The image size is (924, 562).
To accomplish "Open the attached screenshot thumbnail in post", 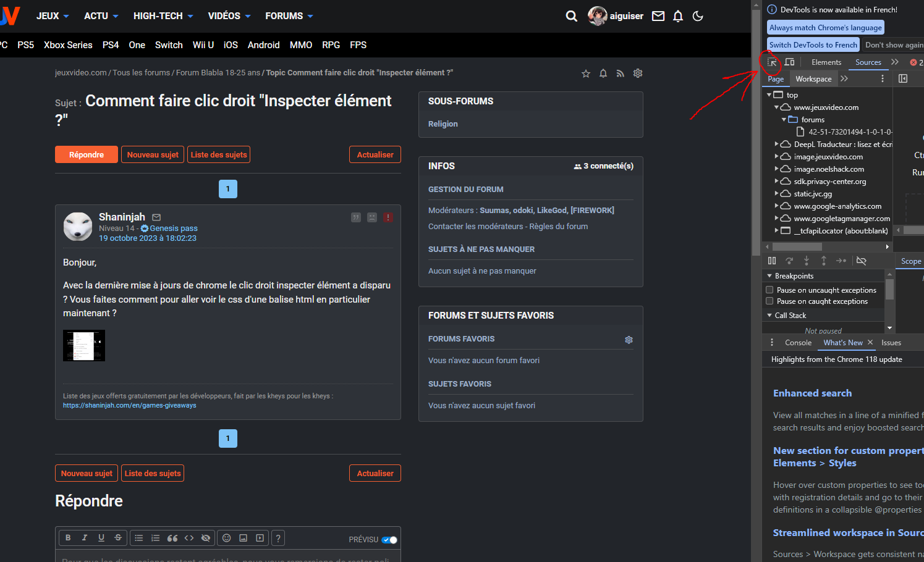I will (84, 345).
